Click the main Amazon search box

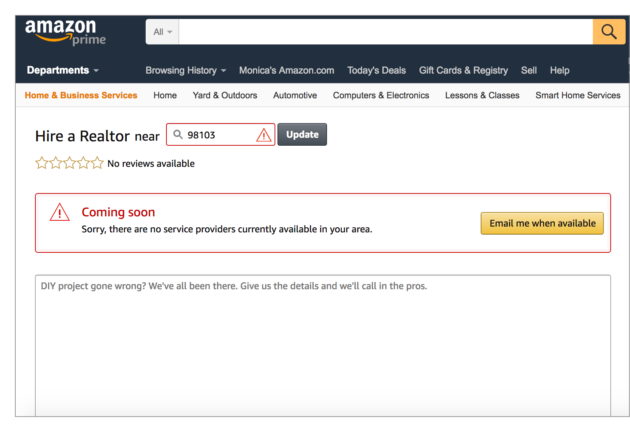click(386, 32)
